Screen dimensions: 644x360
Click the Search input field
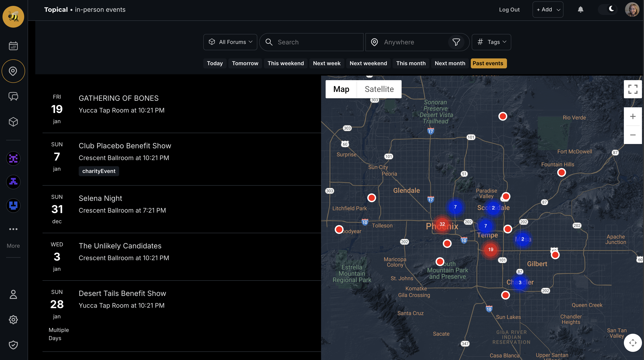tap(311, 42)
